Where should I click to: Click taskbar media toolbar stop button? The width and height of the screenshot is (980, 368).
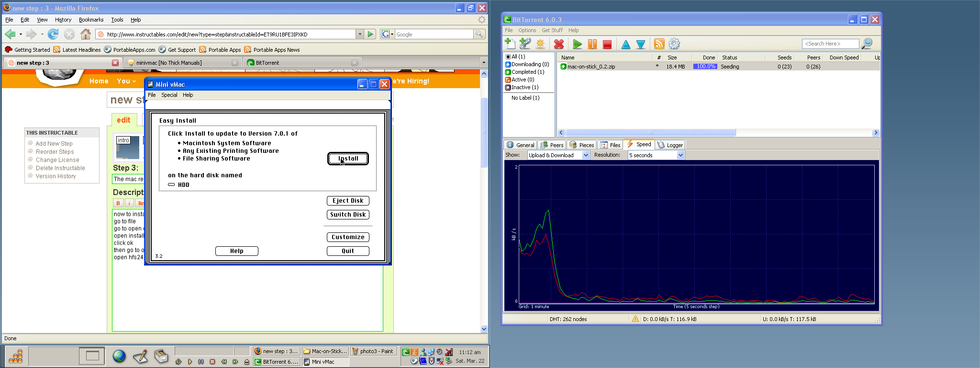[x=212, y=362]
